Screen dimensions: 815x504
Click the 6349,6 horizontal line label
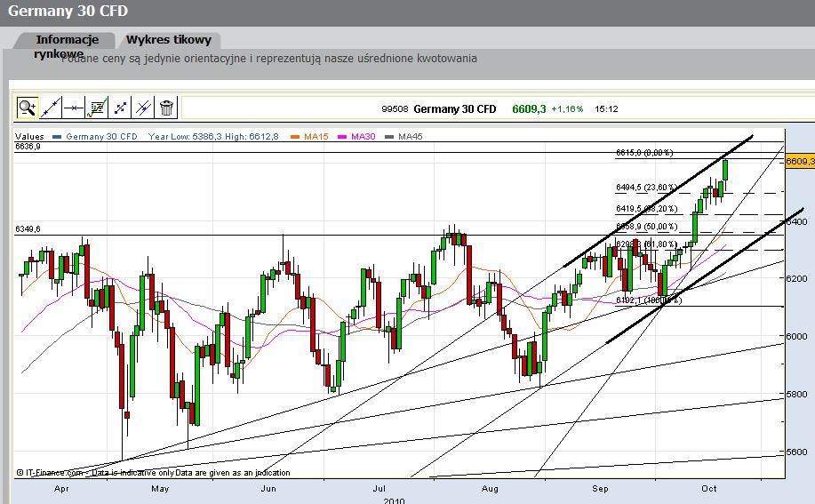28,229
